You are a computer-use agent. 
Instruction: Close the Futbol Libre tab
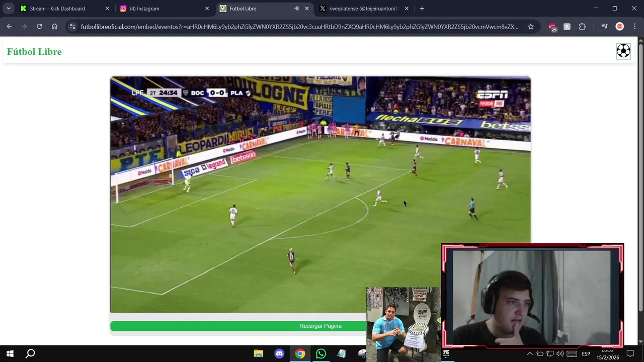[x=307, y=9]
